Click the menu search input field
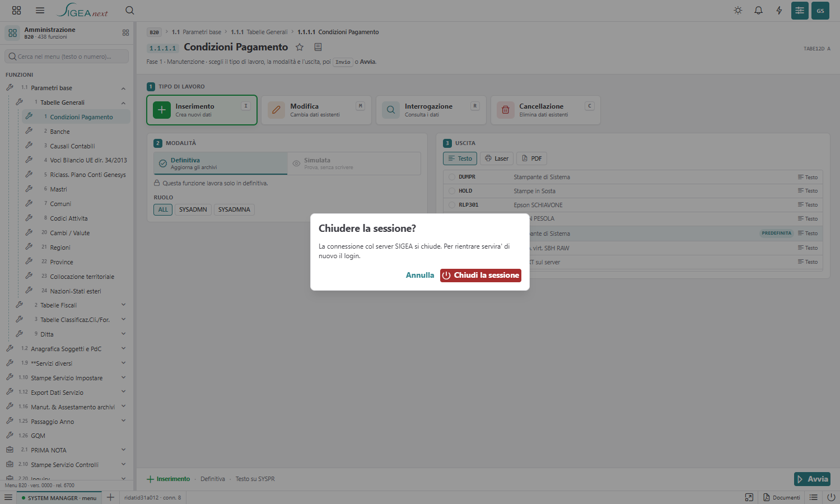The width and height of the screenshot is (840, 504). pos(67,57)
